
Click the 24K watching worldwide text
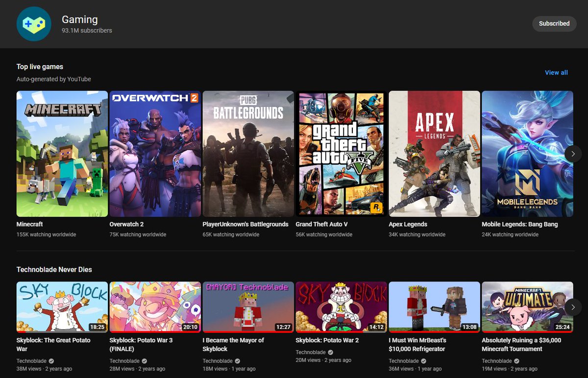click(x=510, y=235)
